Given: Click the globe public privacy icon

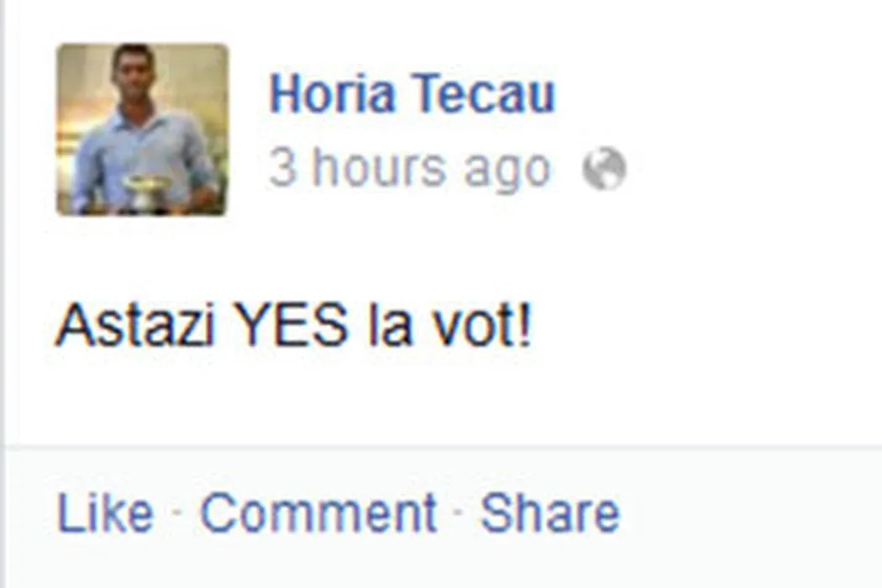Looking at the screenshot, I should [x=604, y=169].
